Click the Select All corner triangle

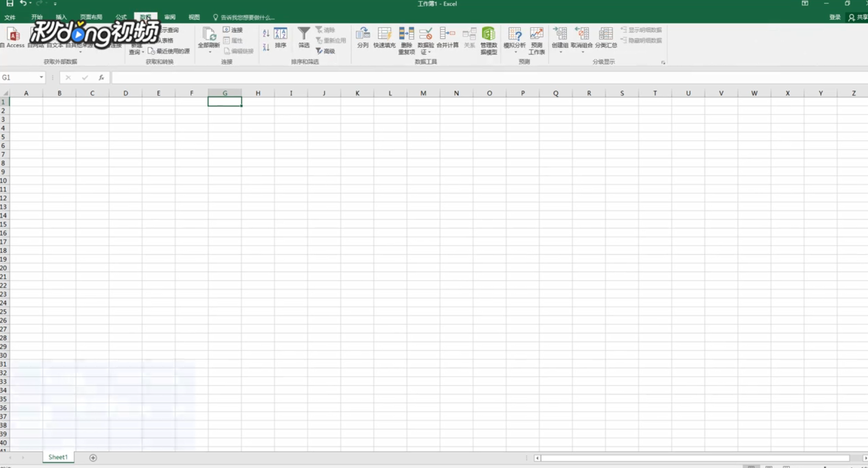[5, 93]
